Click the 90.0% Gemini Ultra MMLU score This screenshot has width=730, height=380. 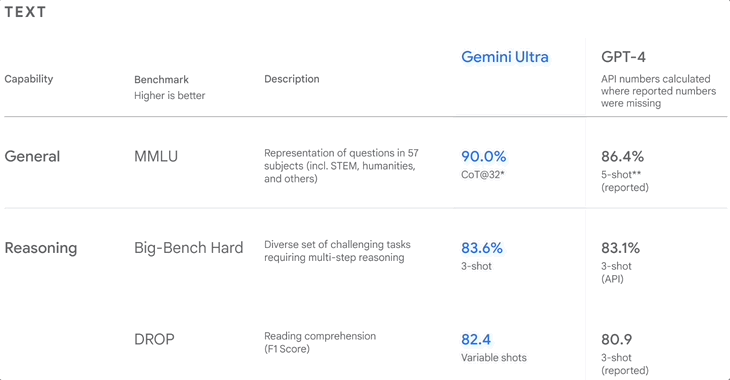click(x=484, y=156)
